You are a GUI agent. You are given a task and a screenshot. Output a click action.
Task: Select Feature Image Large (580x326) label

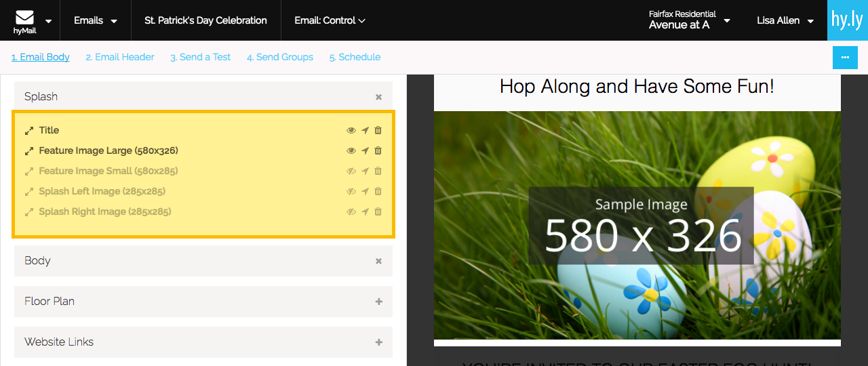tap(108, 150)
